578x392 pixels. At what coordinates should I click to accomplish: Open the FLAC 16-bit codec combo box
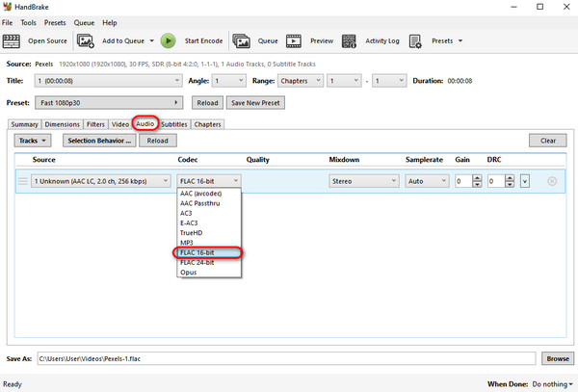[x=209, y=181]
